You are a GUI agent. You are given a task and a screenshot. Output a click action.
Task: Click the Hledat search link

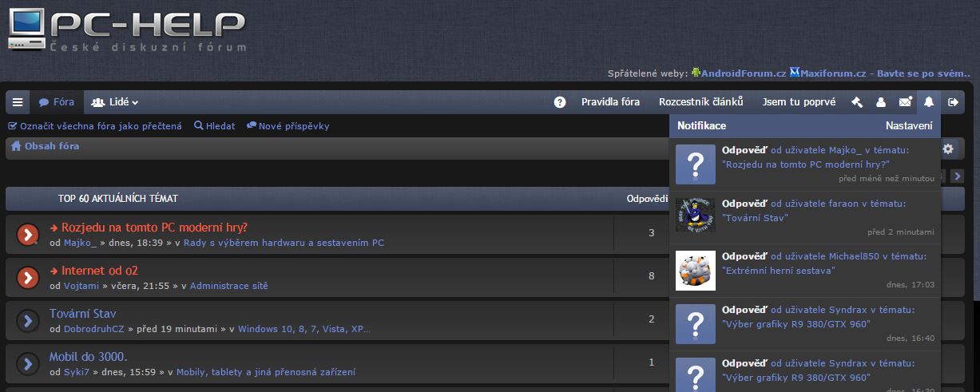tap(215, 126)
